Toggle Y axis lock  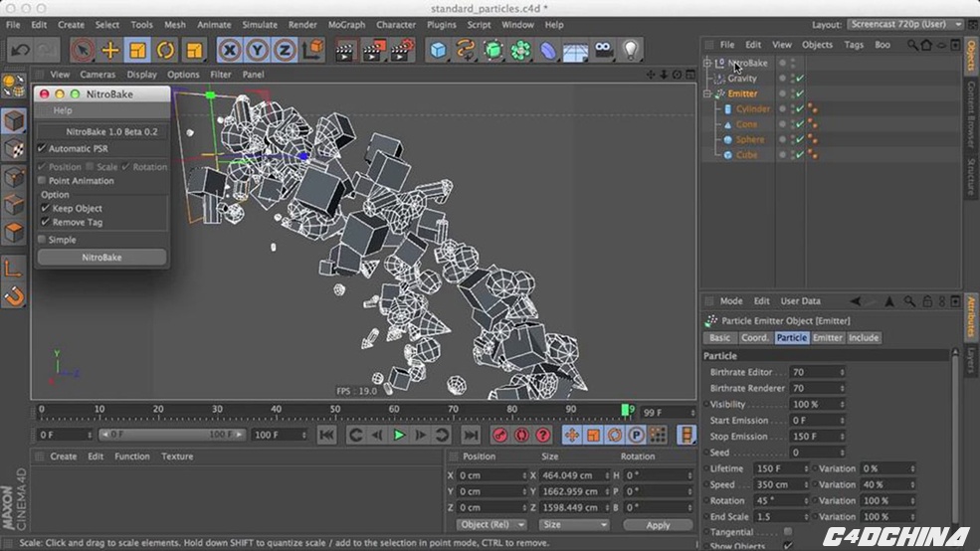click(257, 50)
